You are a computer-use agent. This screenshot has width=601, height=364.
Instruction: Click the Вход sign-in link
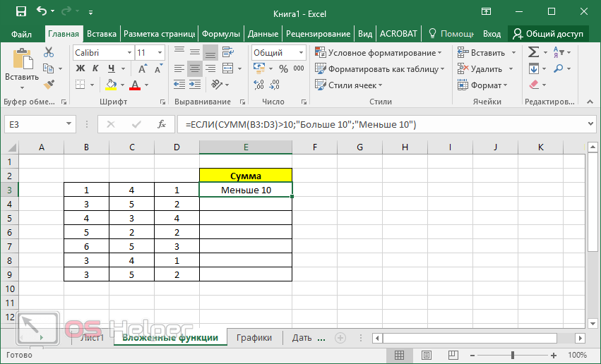tap(492, 34)
